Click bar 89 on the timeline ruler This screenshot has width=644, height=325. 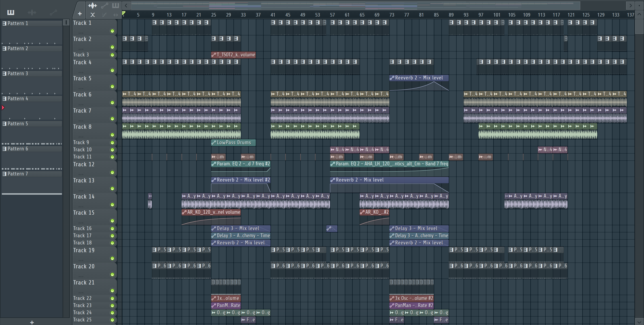point(451,15)
